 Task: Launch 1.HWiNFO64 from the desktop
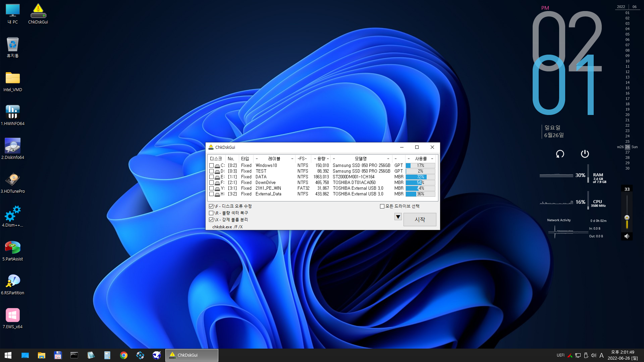point(13,115)
